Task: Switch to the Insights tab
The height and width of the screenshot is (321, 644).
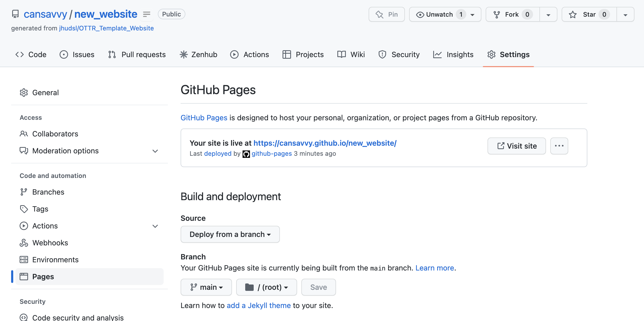Action: click(453, 54)
